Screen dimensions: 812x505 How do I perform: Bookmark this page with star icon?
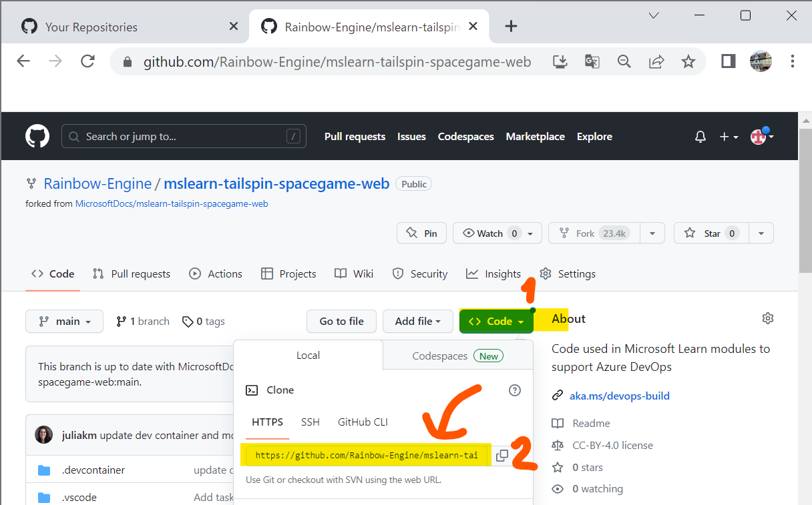(688, 61)
